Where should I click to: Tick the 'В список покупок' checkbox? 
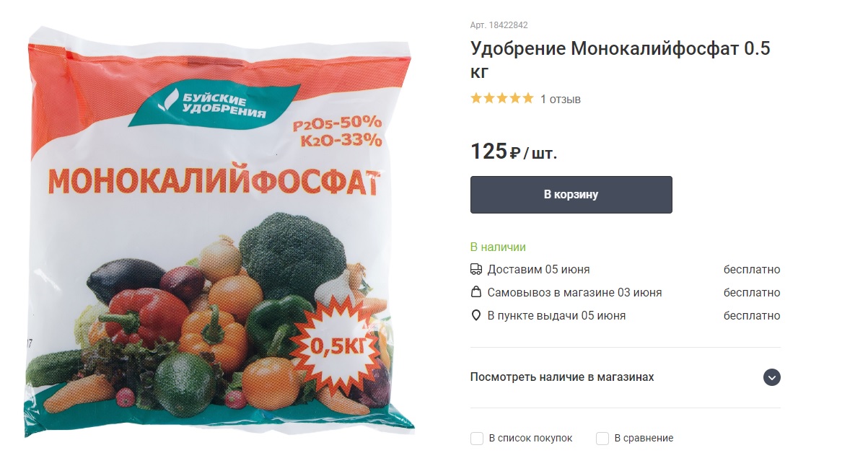476,438
